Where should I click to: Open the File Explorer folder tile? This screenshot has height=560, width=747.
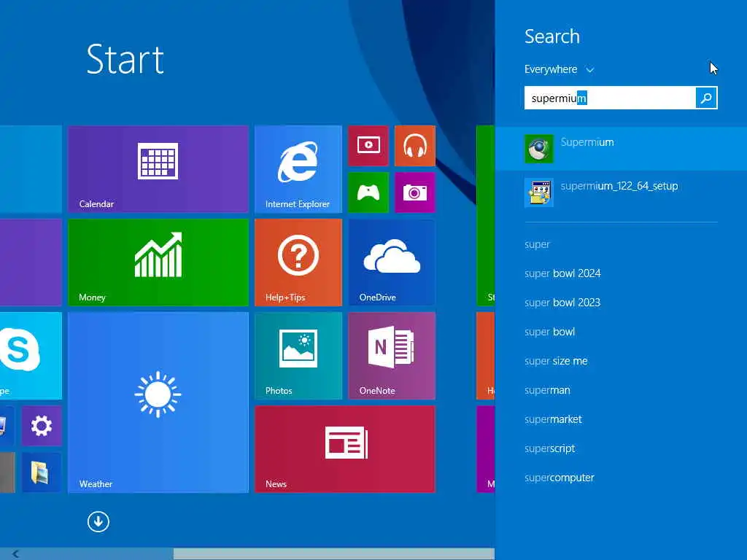(42, 472)
